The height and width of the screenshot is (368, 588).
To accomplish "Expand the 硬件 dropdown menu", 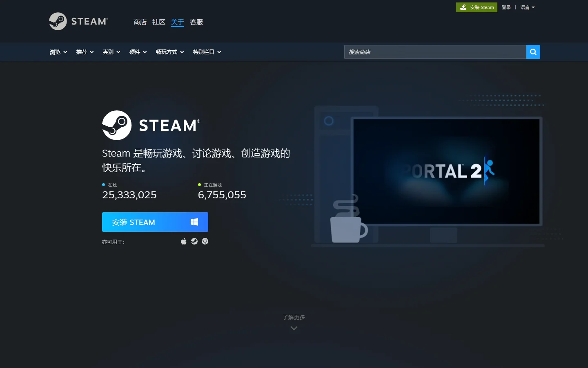I will [138, 52].
